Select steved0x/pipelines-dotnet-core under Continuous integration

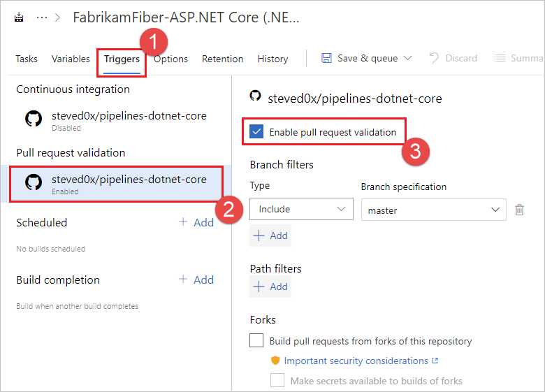pyautogui.click(x=129, y=116)
